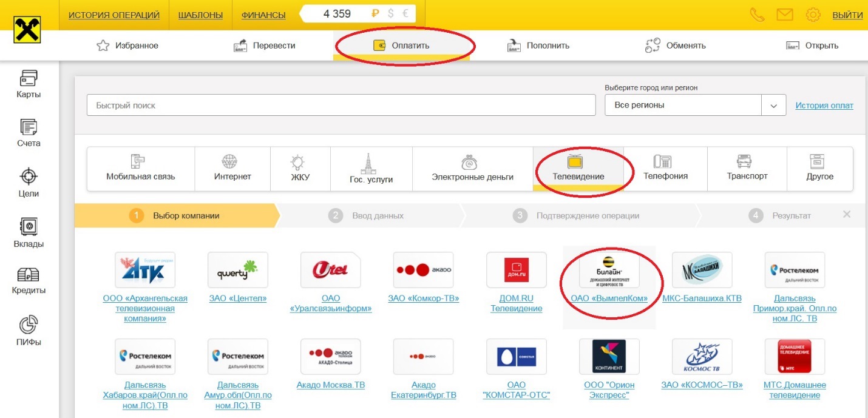
Task: Click the Комстар logo
Action: point(517,357)
